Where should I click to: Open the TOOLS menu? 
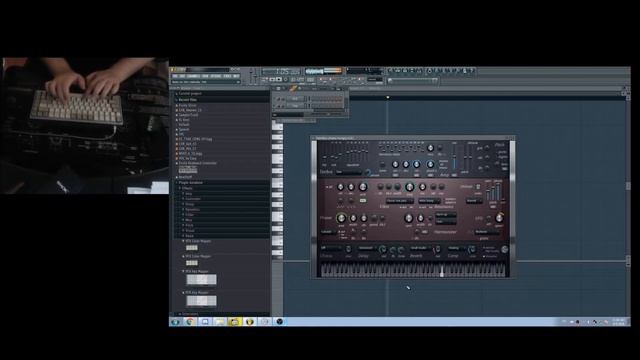point(227,76)
